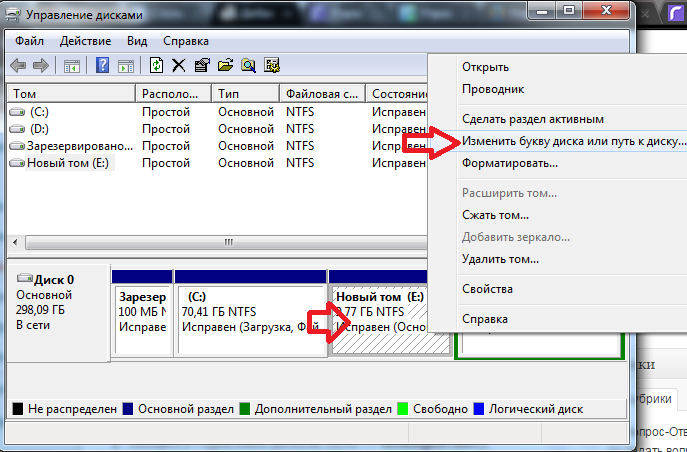This screenshot has width=687, height=452.
Task: Open the Файл menu
Action: (x=30, y=41)
